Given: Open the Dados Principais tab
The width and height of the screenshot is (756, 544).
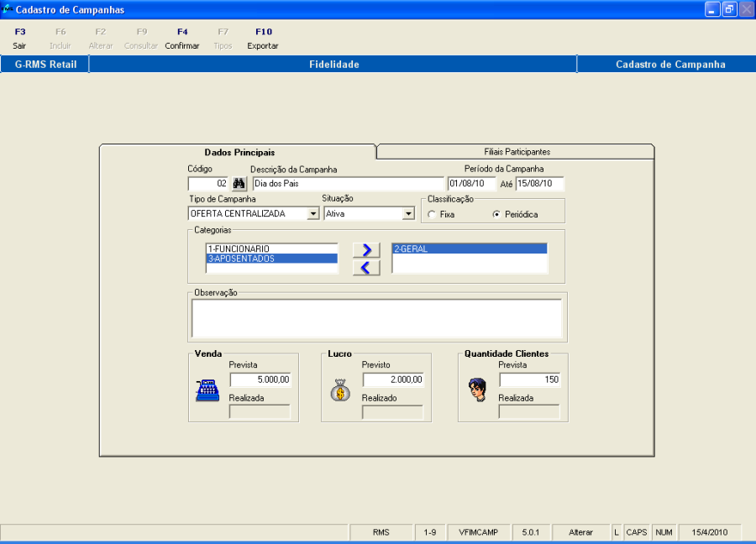Looking at the screenshot, I should point(239,152).
